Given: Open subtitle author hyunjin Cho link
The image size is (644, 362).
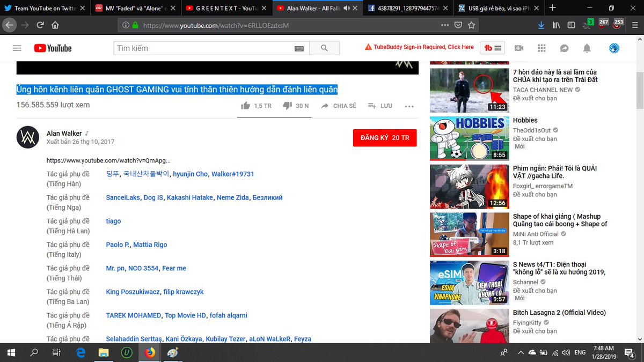Looking at the screenshot, I should point(190,174).
